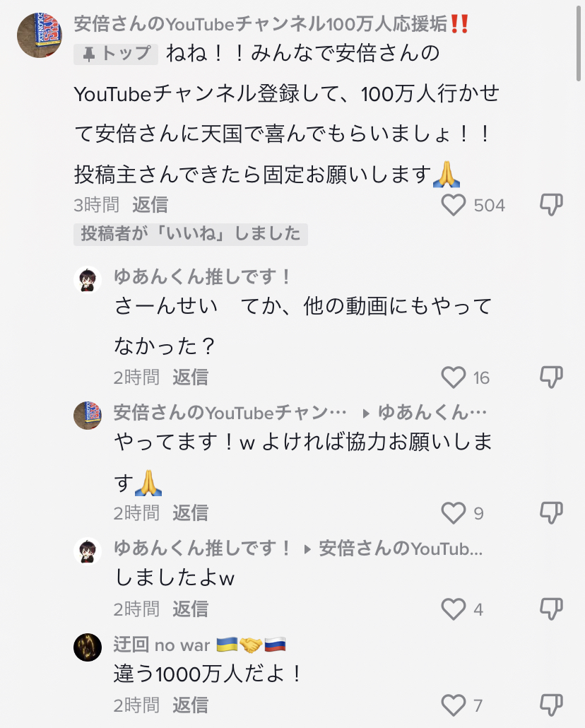The image size is (585, 728).
Task: Reply to the 'しましたよw' comment
Action: [x=190, y=609]
